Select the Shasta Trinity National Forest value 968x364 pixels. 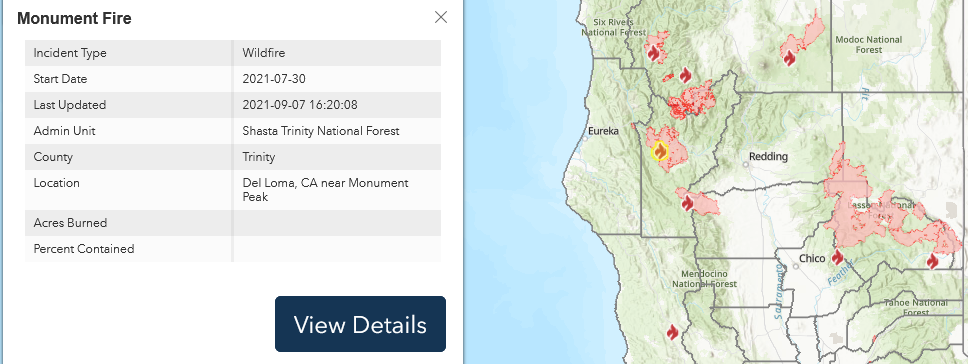click(321, 131)
